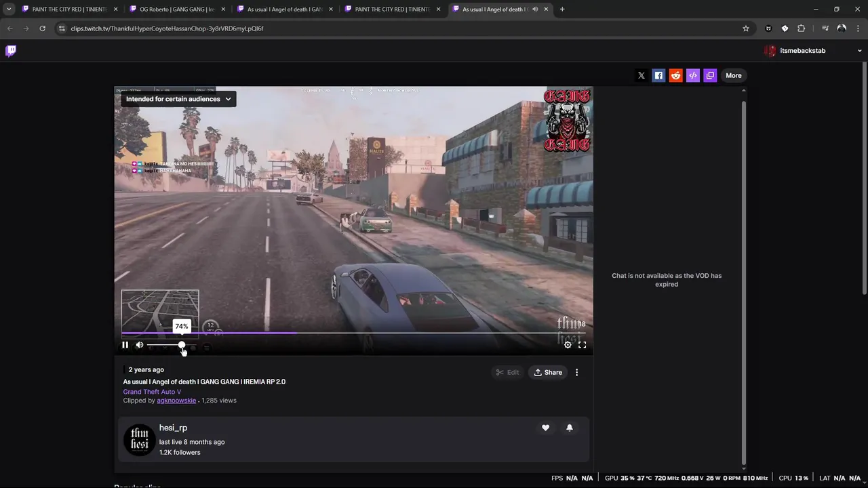Follow hesi_rp with the heart button
The width and height of the screenshot is (868, 488).
[x=545, y=428]
